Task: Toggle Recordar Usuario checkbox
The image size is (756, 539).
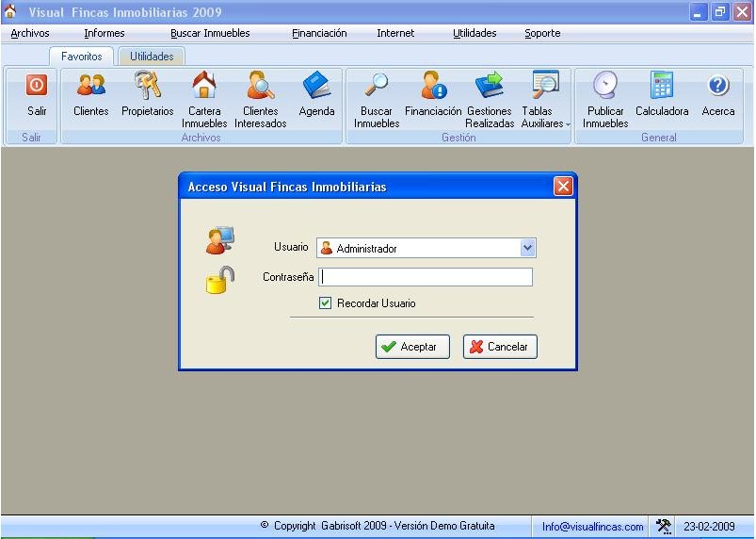Action: pos(325,303)
